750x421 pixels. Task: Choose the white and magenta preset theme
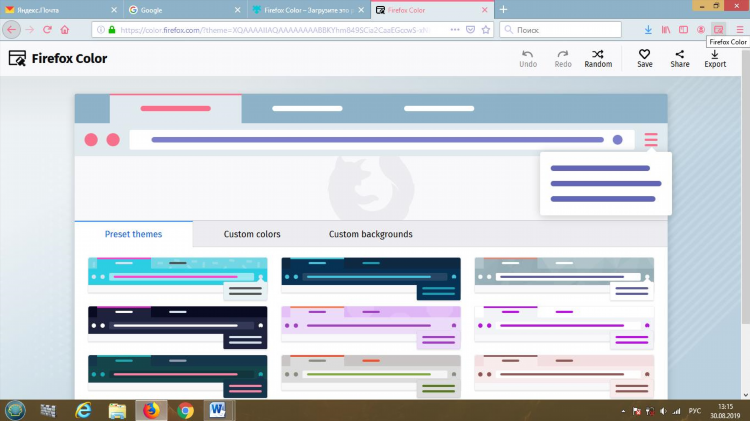[x=564, y=327]
